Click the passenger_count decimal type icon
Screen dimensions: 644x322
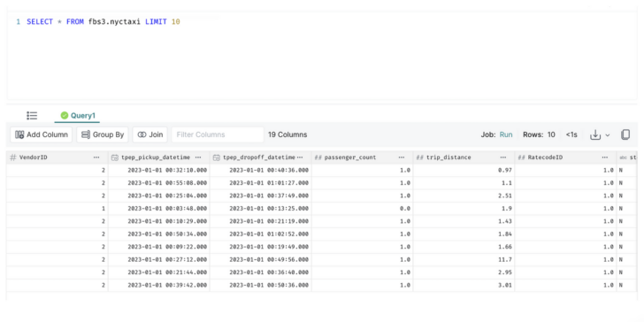pyautogui.click(x=318, y=157)
